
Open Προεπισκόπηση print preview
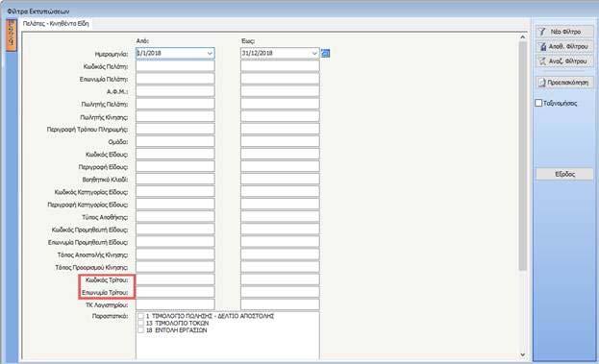564,83
